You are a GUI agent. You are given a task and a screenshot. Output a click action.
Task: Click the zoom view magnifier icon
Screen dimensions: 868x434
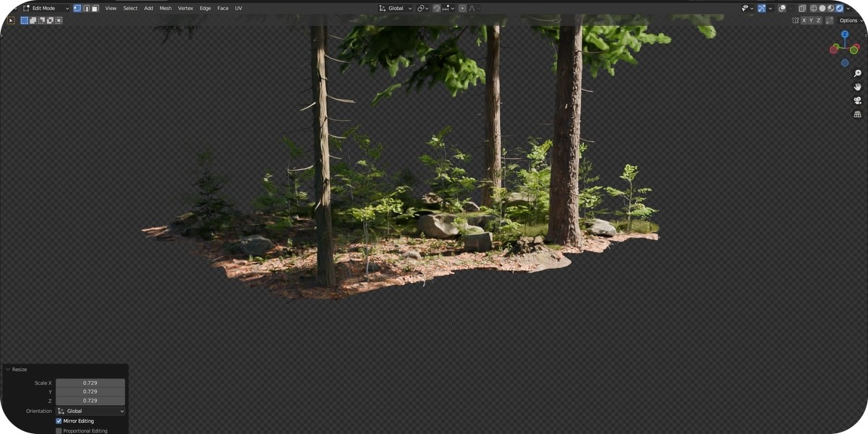858,73
